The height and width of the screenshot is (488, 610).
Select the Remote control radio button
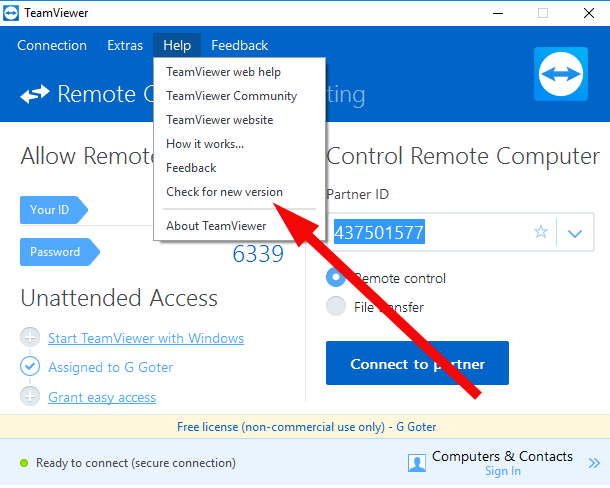[x=336, y=277]
